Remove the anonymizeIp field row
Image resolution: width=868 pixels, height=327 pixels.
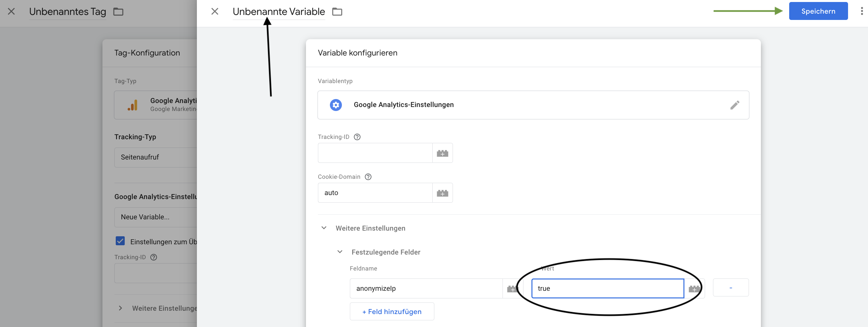pos(731,287)
